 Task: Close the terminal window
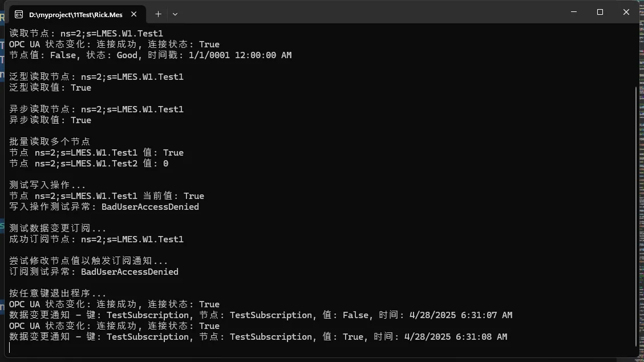pos(626,12)
